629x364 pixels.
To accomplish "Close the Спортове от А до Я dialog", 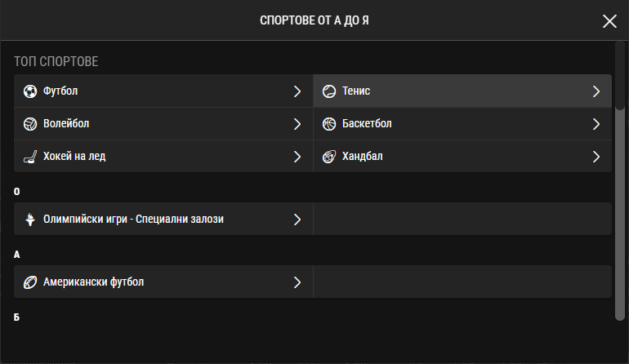I will pyautogui.click(x=609, y=21).
